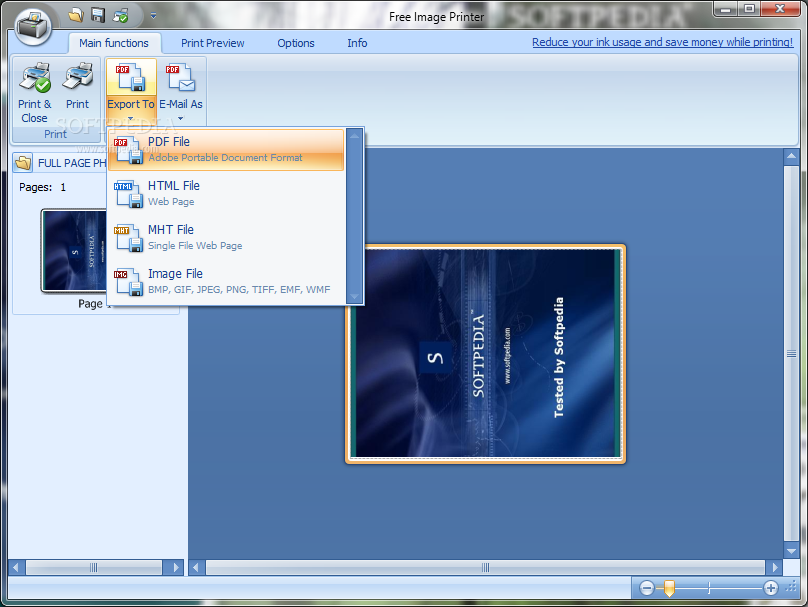Screen dimensions: 808x607
Task: Click the Print ribbon button
Action: [77, 87]
